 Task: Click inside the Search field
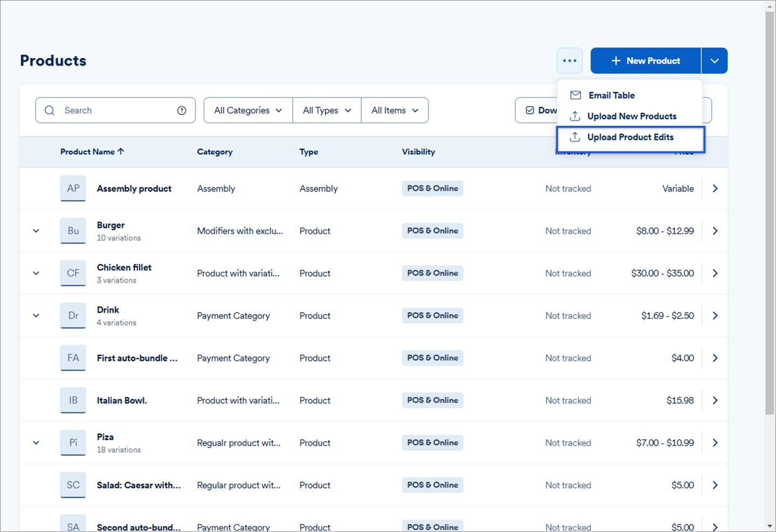pyautogui.click(x=108, y=110)
